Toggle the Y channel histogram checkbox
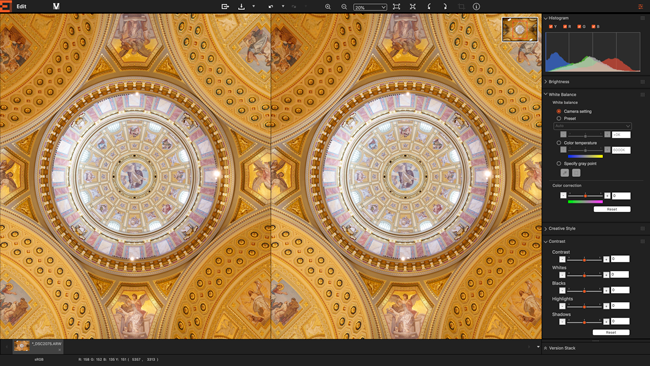 (x=551, y=27)
